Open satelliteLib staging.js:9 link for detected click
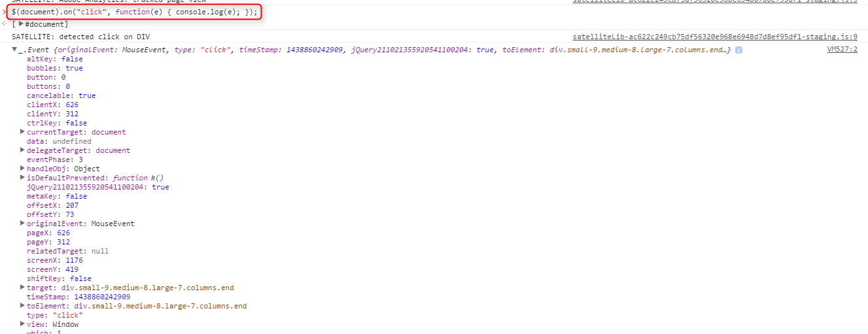This screenshot has height=334, width=868. click(x=715, y=37)
